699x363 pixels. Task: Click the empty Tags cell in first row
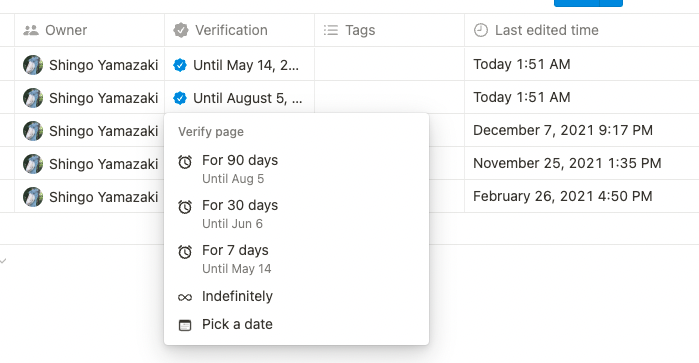tap(390, 64)
